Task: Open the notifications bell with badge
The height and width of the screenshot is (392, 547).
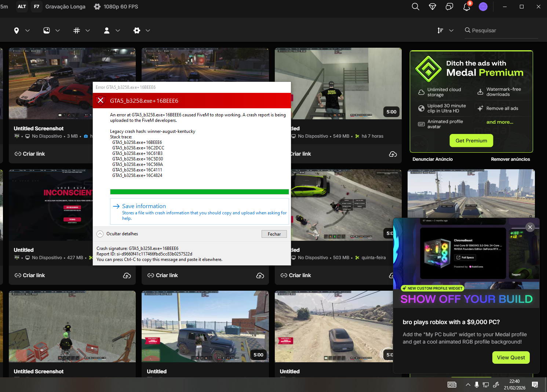Action: pos(467,7)
